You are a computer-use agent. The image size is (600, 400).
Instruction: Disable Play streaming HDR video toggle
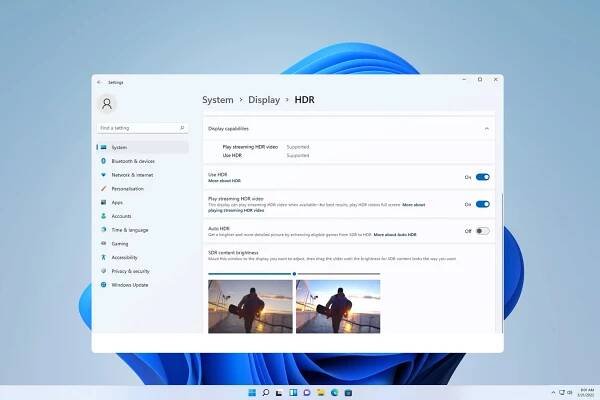[482, 204]
